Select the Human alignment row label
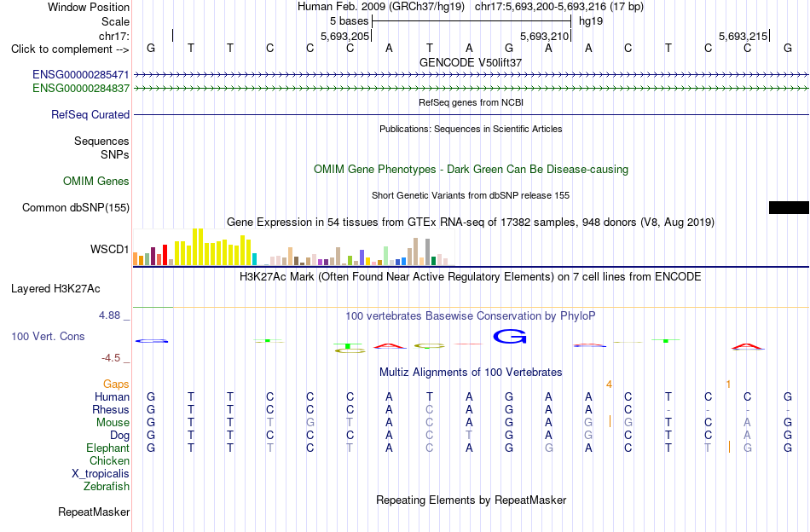This screenshot has width=810, height=532. click(112, 396)
